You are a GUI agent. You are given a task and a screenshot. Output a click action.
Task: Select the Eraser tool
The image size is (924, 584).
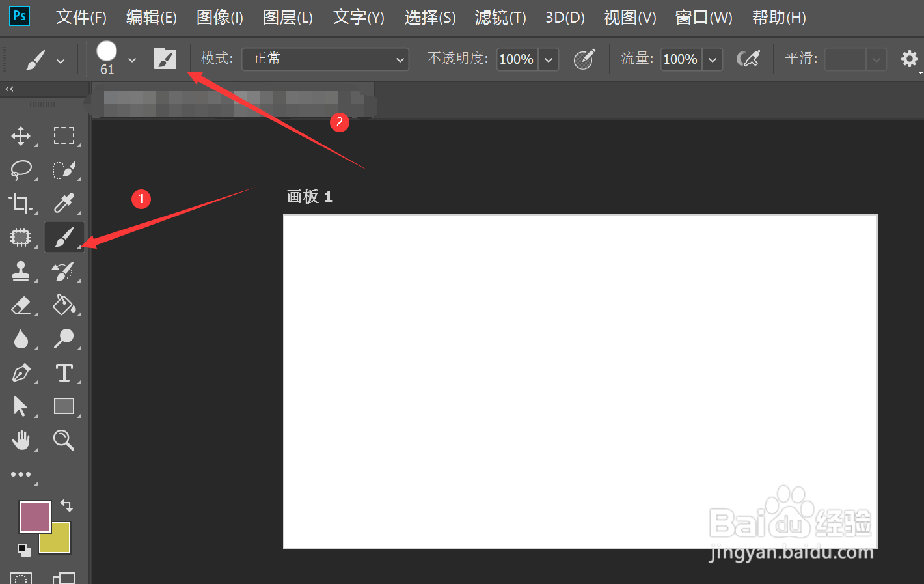[x=20, y=305]
